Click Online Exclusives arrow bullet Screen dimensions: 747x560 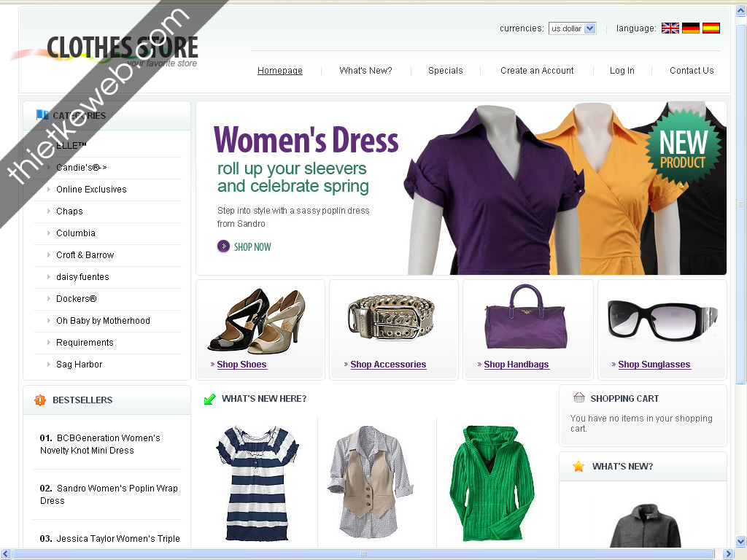tap(49, 189)
